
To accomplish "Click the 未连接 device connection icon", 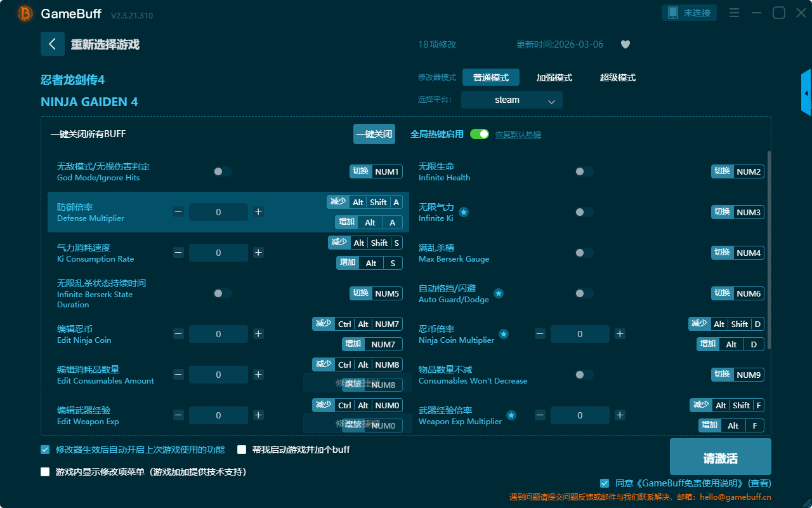I will tap(673, 13).
